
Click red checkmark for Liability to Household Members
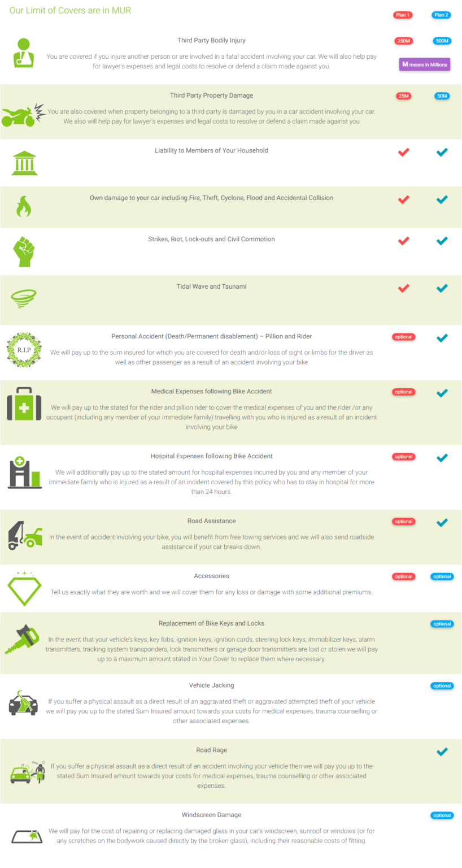403,152
